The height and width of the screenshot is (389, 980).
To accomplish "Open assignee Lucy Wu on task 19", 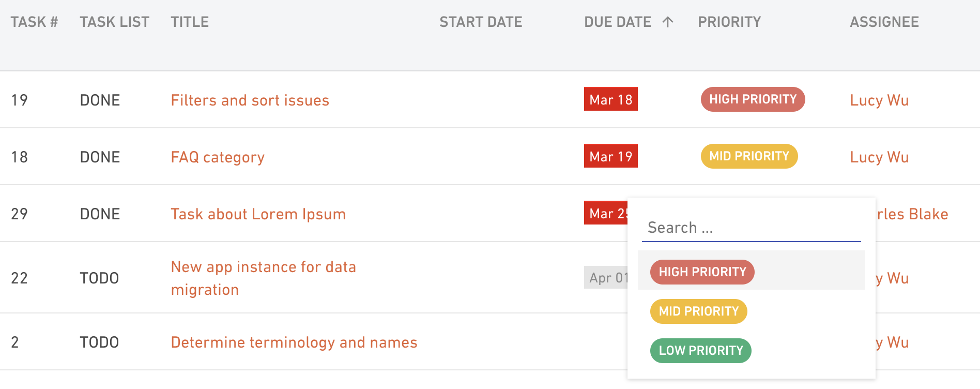I will pos(879,100).
